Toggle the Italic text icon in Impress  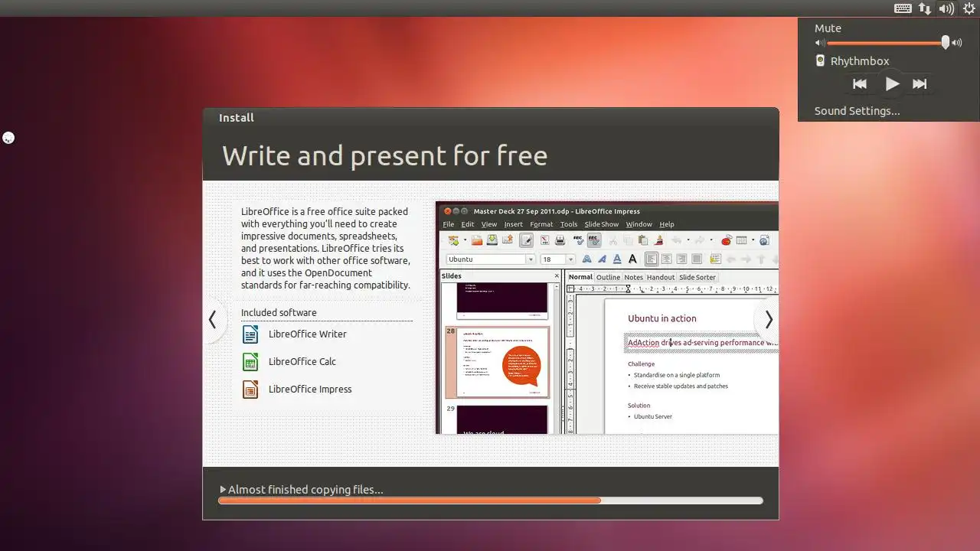tap(603, 259)
